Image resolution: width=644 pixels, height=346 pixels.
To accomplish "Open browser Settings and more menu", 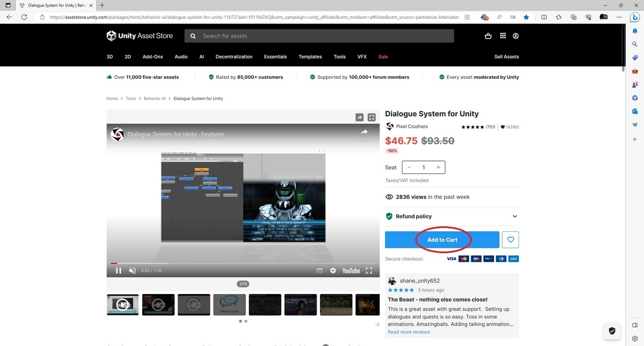I will click(x=619, y=17).
